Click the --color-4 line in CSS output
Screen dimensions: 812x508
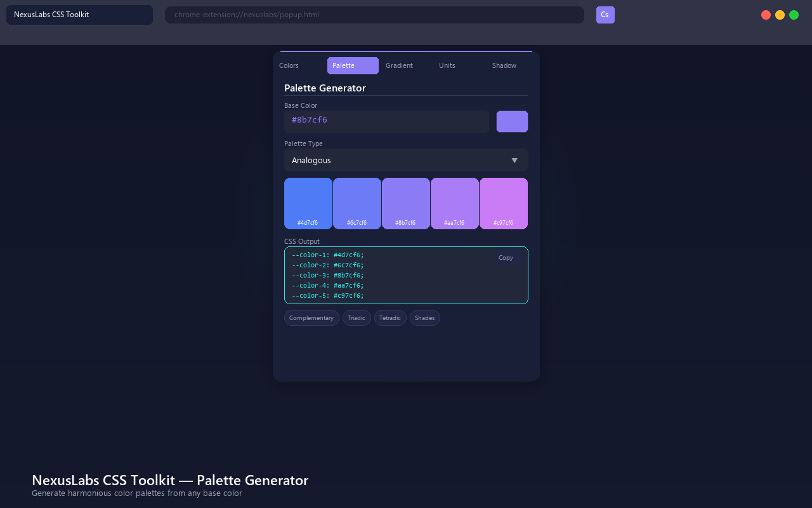click(x=328, y=286)
